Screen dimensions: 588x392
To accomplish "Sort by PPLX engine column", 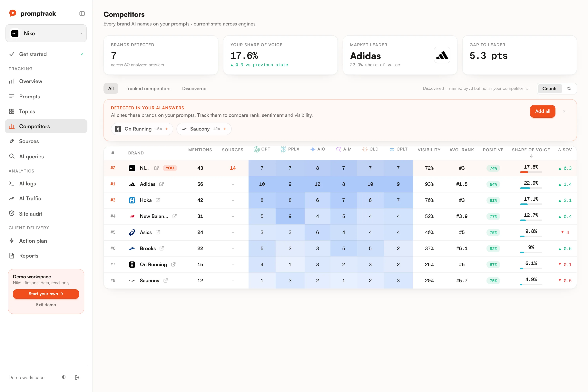I will click(x=290, y=149).
